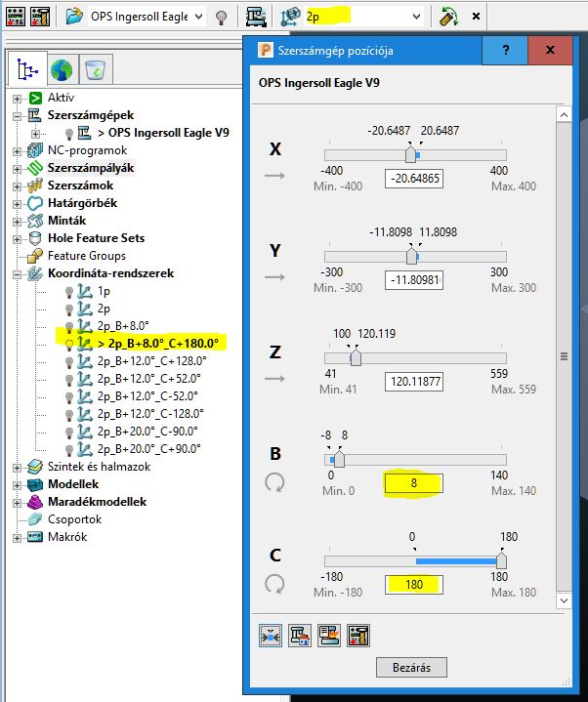Open help with the ? button

[505, 50]
